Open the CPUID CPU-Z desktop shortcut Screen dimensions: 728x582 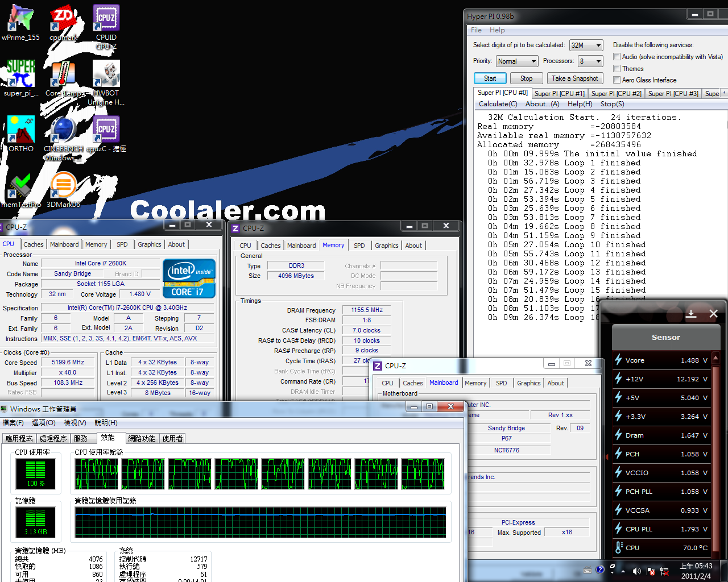[106, 27]
